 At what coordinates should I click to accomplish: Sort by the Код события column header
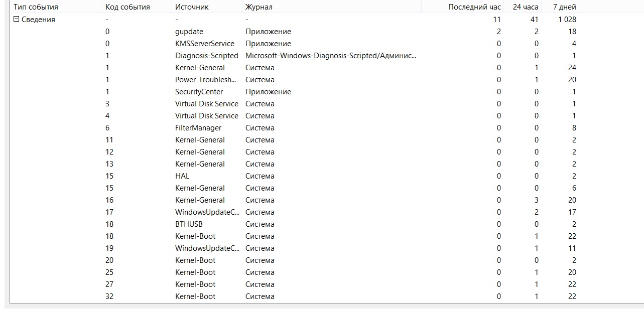pyautogui.click(x=127, y=7)
